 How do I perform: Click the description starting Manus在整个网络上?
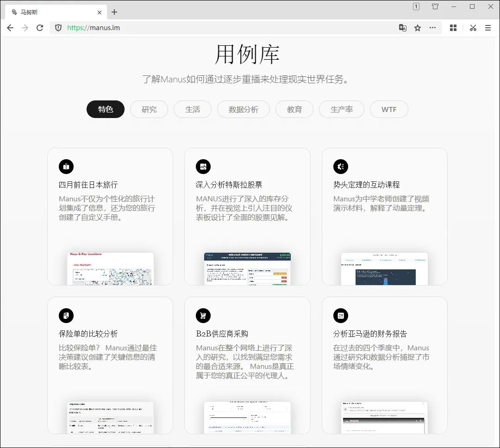[x=245, y=361]
